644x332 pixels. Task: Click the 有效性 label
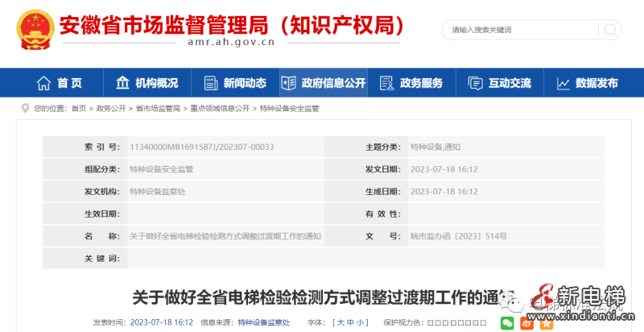[383, 214]
